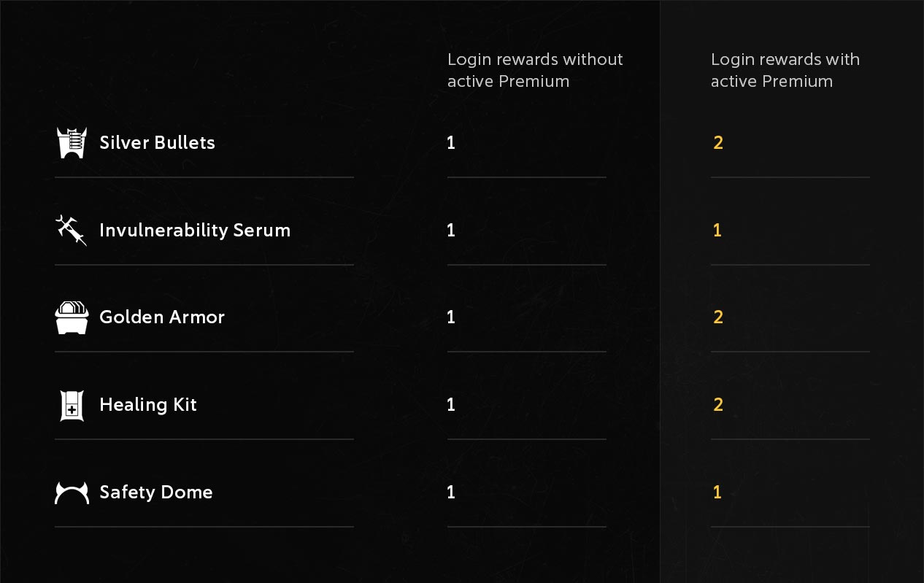Click Healing Kit non-Premium reward value
924x583 pixels.
[451, 405]
